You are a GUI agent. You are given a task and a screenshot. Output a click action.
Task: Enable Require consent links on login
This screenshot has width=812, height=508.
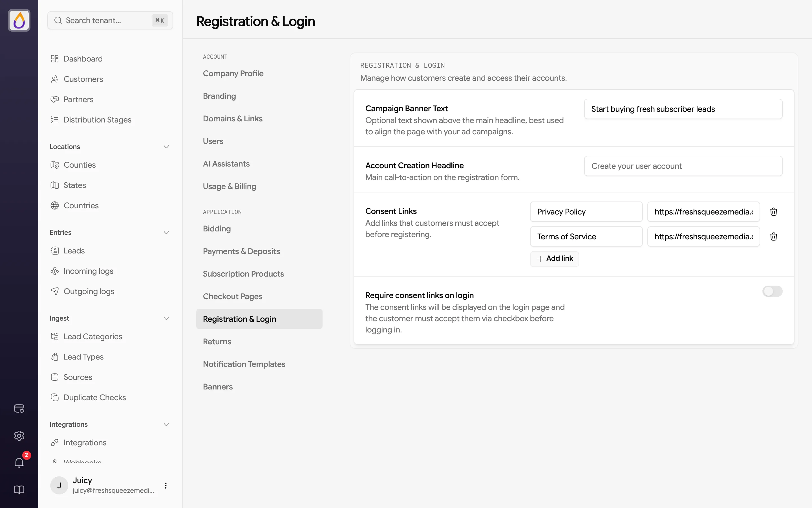pos(772,291)
